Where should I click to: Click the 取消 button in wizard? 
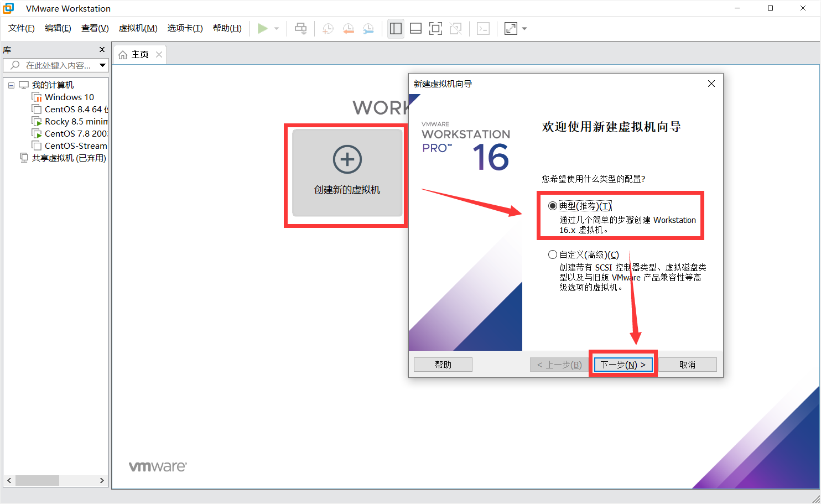pyautogui.click(x=688, y=365)
